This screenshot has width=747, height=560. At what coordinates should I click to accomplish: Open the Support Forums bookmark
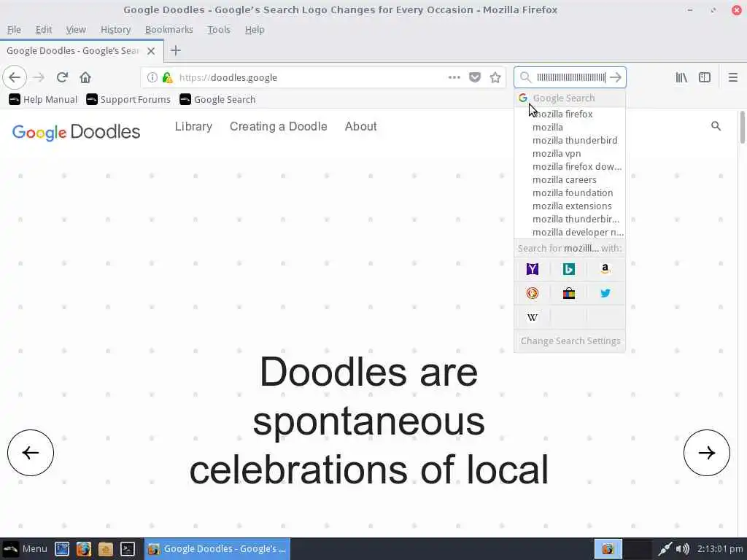pos(128,99)
